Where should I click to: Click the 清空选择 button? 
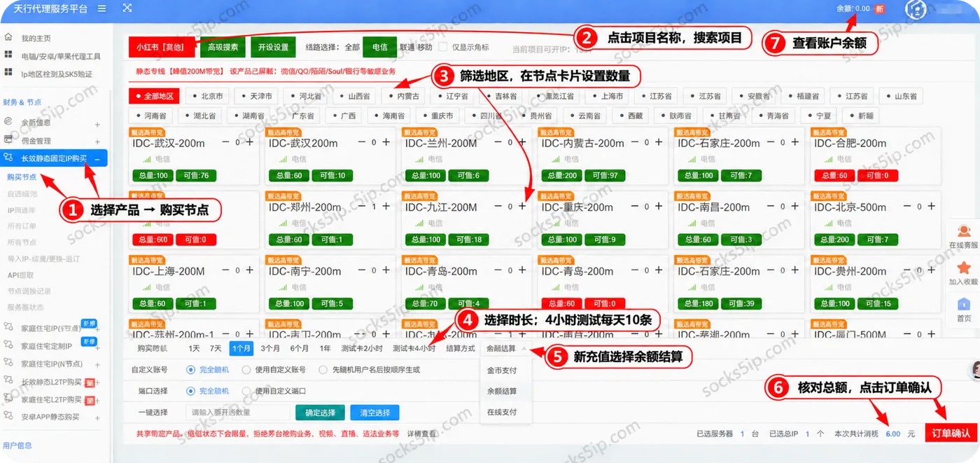(374, 413)
